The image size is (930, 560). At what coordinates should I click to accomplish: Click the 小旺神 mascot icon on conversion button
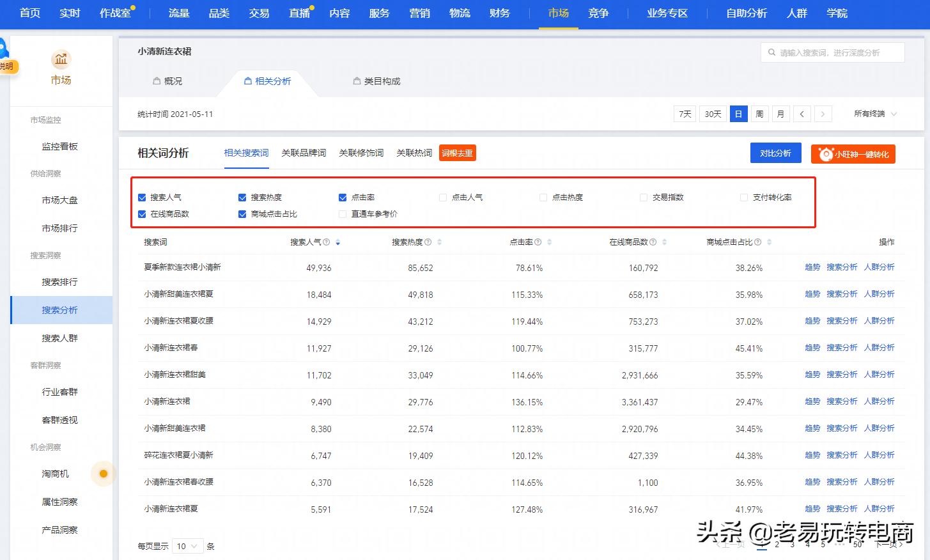coord(825,153)
